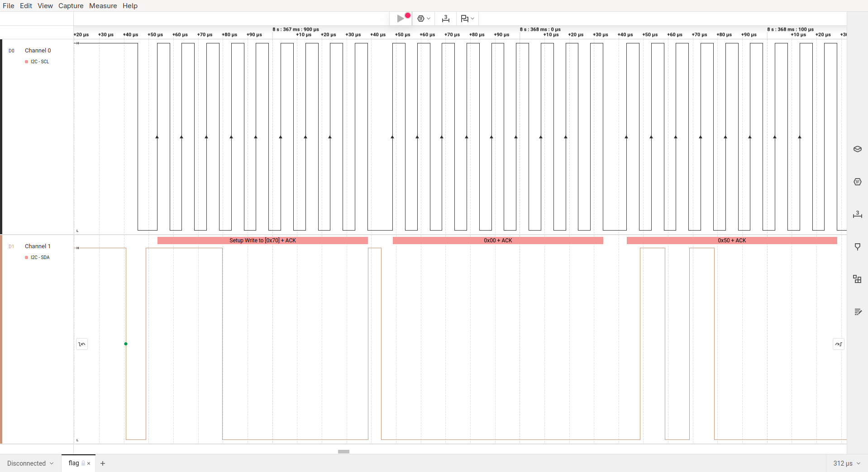The width and height of the screenshot is (868, 472).
Task: Open the Analyzers panel in the right sidebar
Action: click(x=858, y=149)
